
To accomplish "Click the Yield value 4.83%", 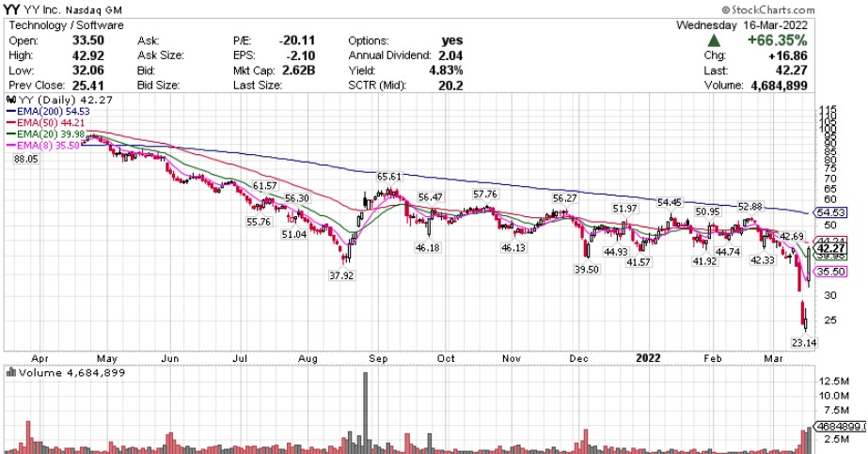I will 445,70.
